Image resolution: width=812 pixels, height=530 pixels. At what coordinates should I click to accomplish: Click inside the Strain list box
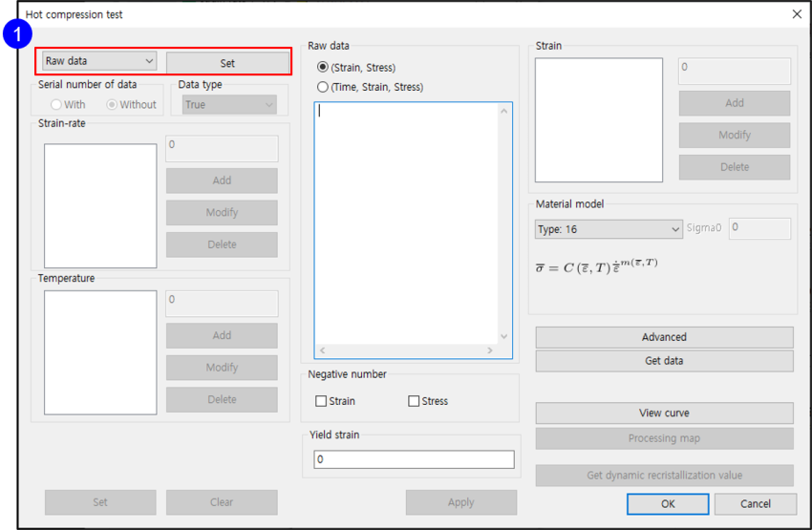(x=599, y=120)
